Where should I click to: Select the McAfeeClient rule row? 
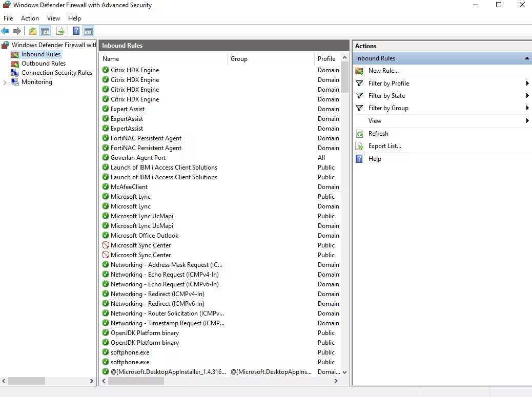pos(220,187)
